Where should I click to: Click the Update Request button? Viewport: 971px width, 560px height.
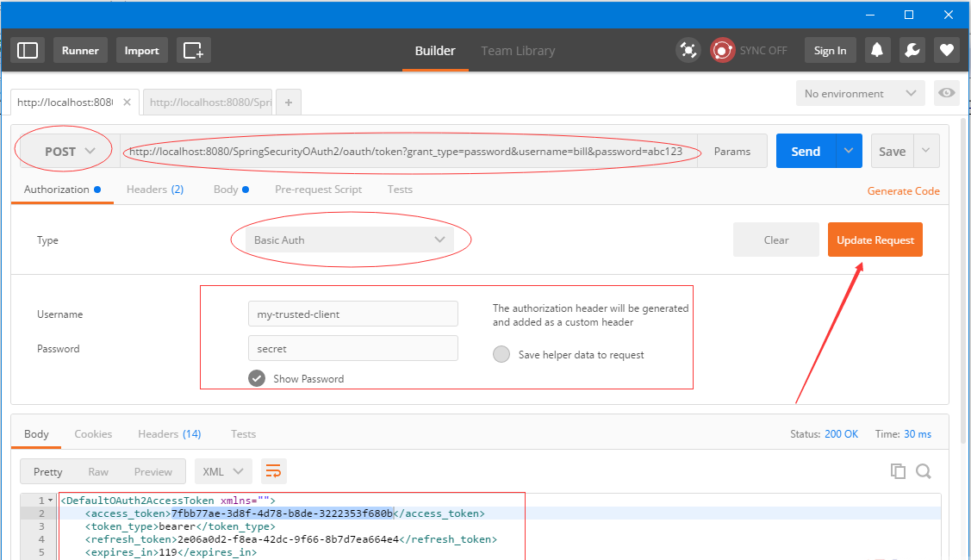(875, 240)
